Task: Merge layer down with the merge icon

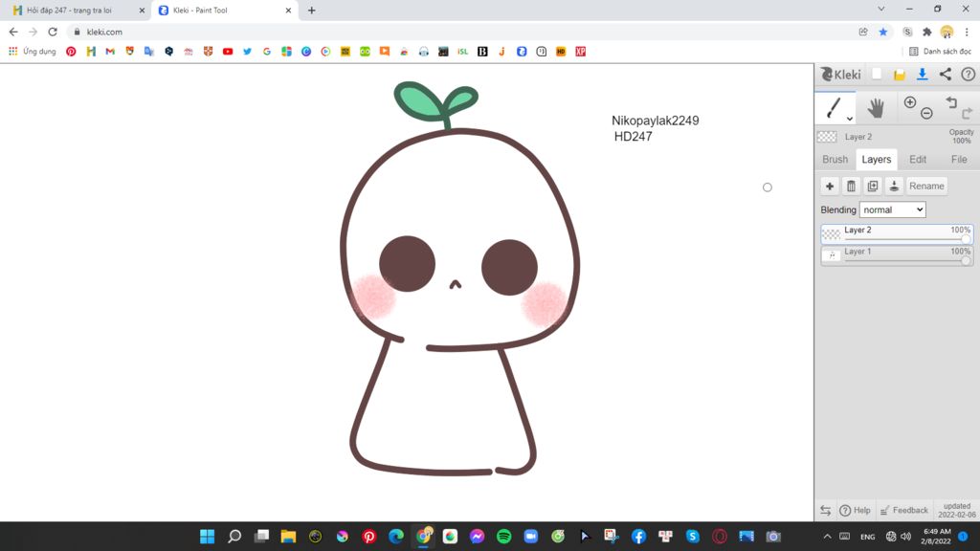Action: pyautogui.click(x=894, y=187)
